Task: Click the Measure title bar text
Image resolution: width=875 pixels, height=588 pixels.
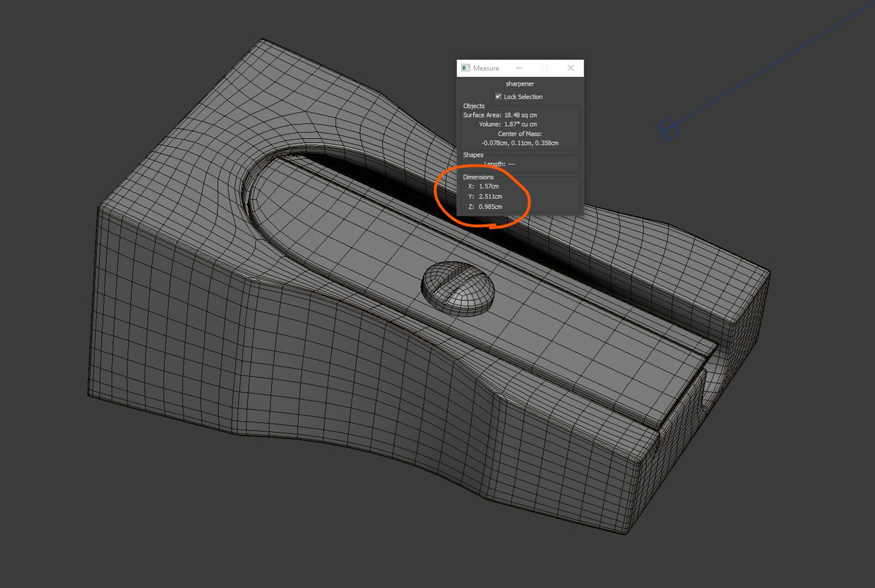Action: (487, 68)
